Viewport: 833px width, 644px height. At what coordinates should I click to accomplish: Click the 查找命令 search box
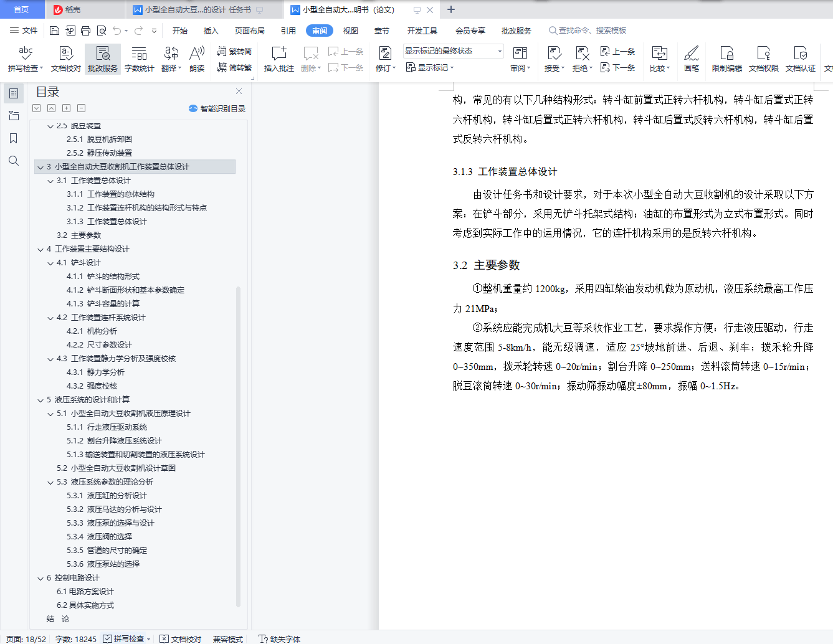(588, 31)
